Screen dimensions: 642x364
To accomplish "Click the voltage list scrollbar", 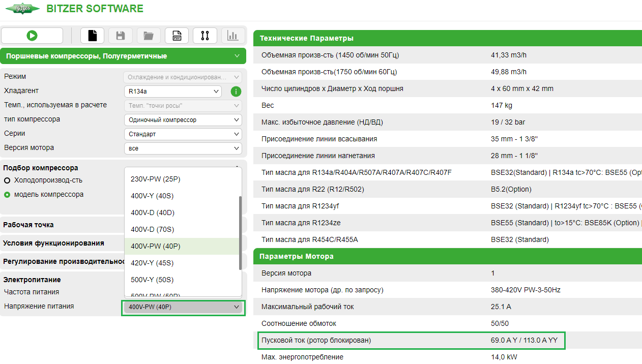I will click(240, 233).
